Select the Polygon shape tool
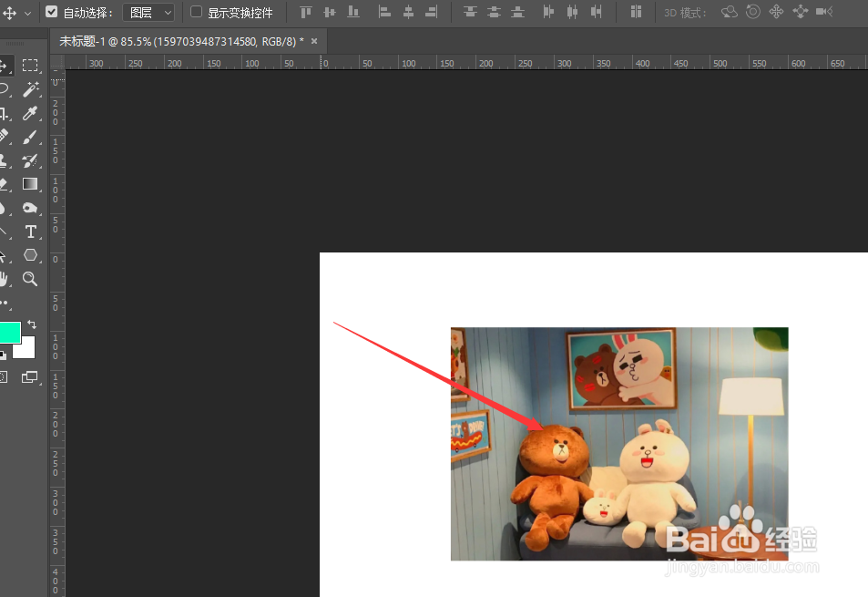 click(x=30, y=254)
